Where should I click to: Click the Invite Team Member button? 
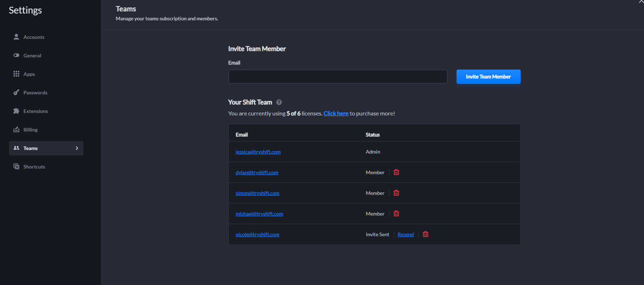tap(488, 77)
